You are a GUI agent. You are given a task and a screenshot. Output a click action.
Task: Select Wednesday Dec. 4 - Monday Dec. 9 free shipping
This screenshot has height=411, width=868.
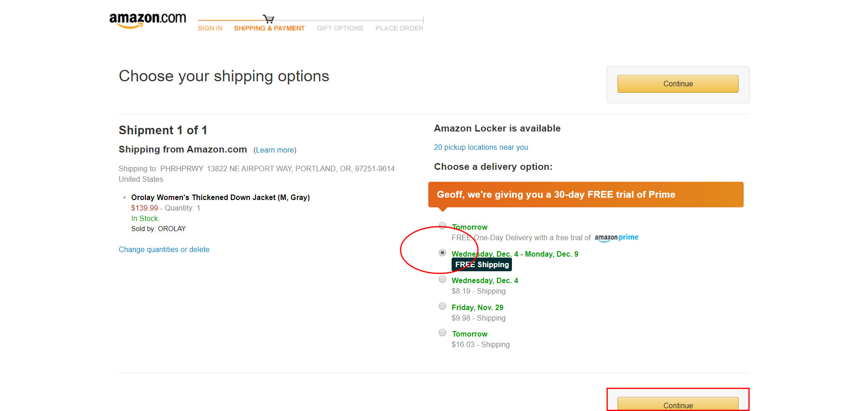pyautogui.click(x=442, y=253)
